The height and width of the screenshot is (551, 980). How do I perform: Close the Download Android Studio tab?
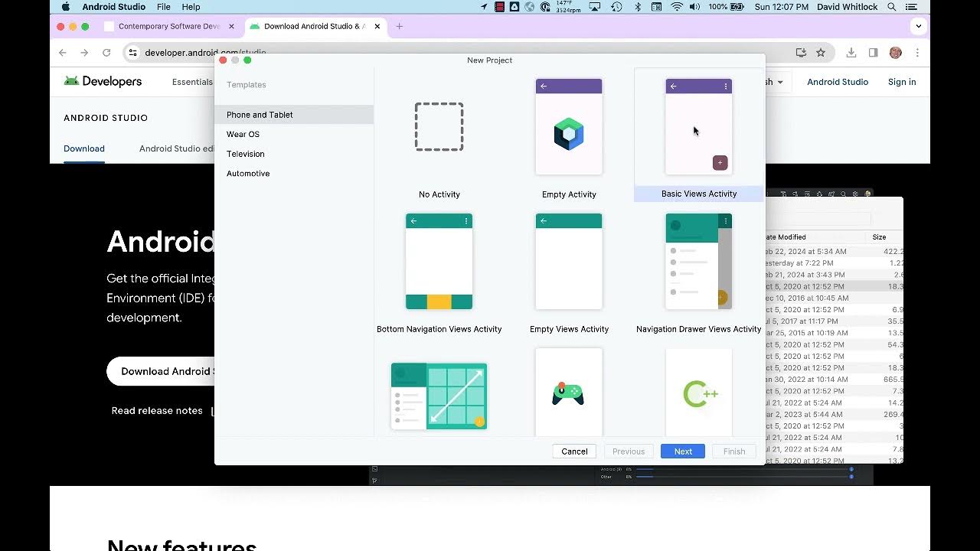point(377,26)
